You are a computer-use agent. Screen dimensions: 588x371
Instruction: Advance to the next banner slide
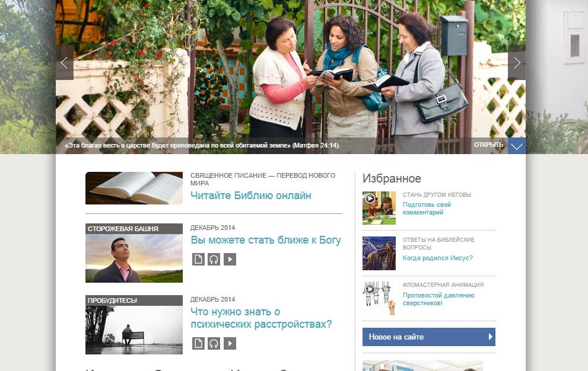tap(517, 63)
